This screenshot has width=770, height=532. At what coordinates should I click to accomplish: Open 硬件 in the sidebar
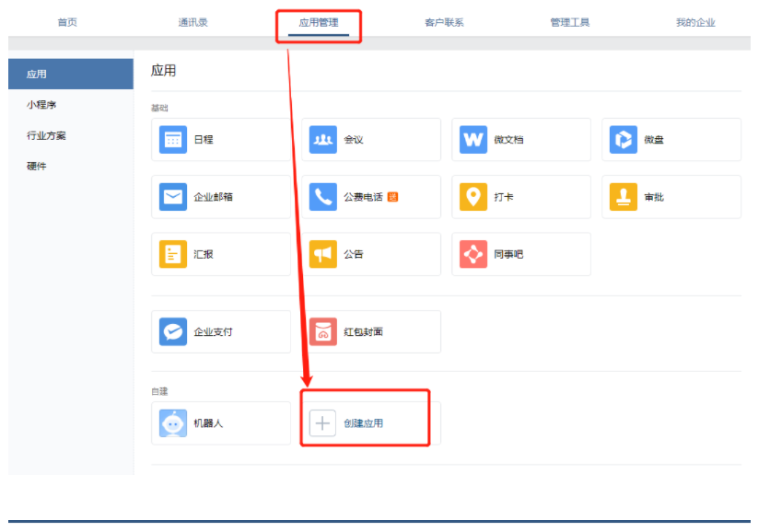click(x=37, y=167)
